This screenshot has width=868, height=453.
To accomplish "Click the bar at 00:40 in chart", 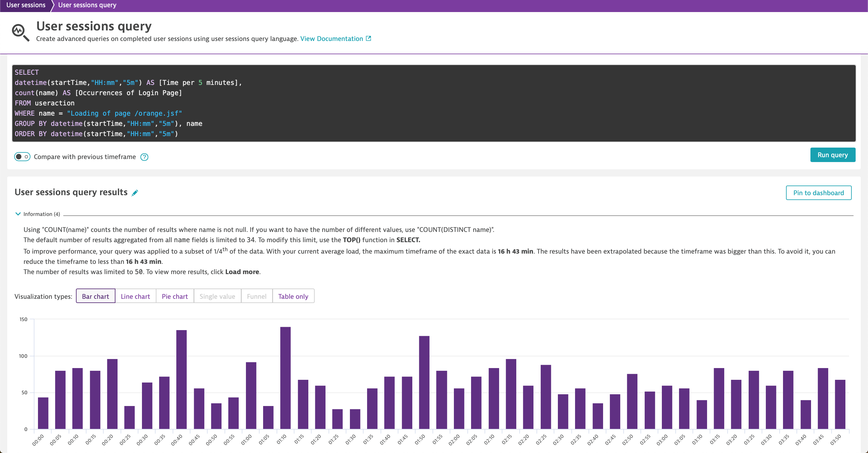I will point(181,379).
